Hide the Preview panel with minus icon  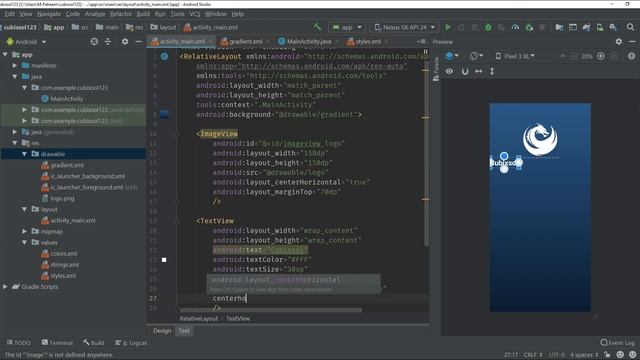(x=632, y=42)
